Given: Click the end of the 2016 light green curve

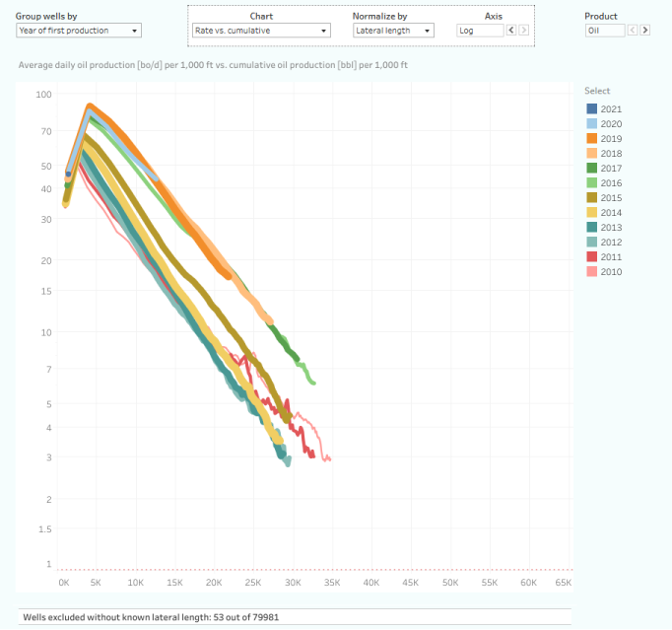Looking at the screenshot, I should [x=313, y=383].
